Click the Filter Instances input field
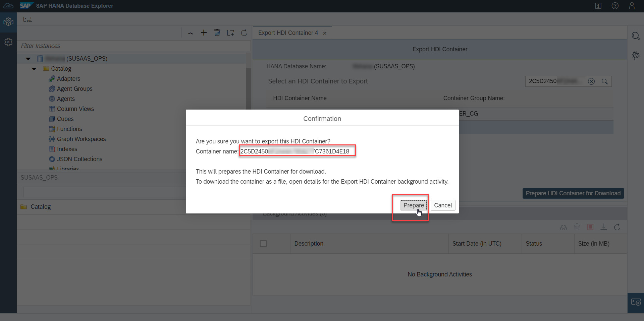This screenshot has height=321, width=644. [x=134, y=46]
